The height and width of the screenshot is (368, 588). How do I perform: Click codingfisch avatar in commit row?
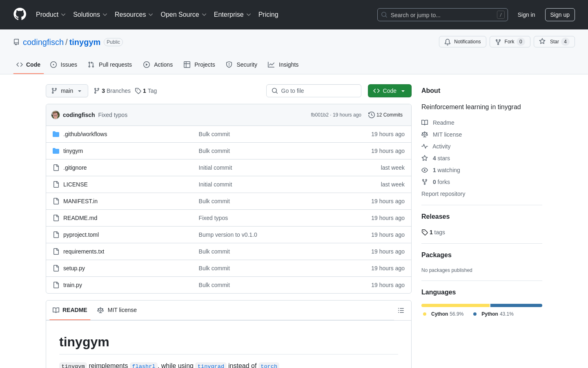[x=56, y=115]
